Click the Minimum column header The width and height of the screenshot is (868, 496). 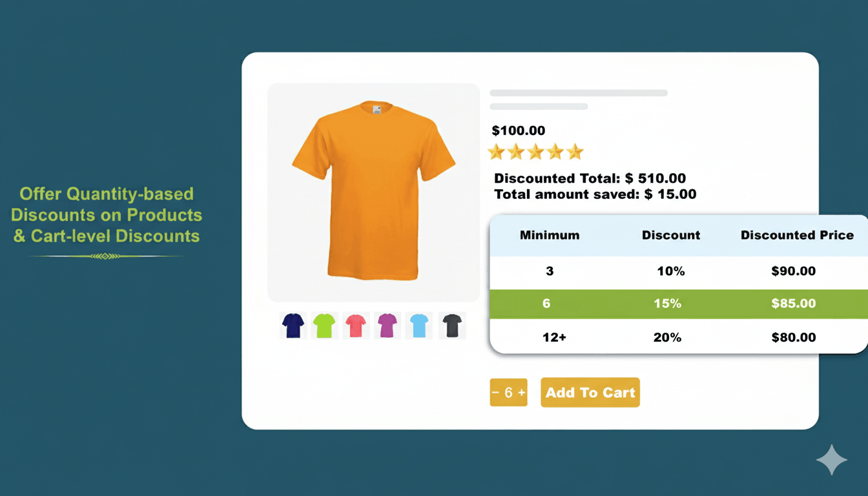pos(549,235)
